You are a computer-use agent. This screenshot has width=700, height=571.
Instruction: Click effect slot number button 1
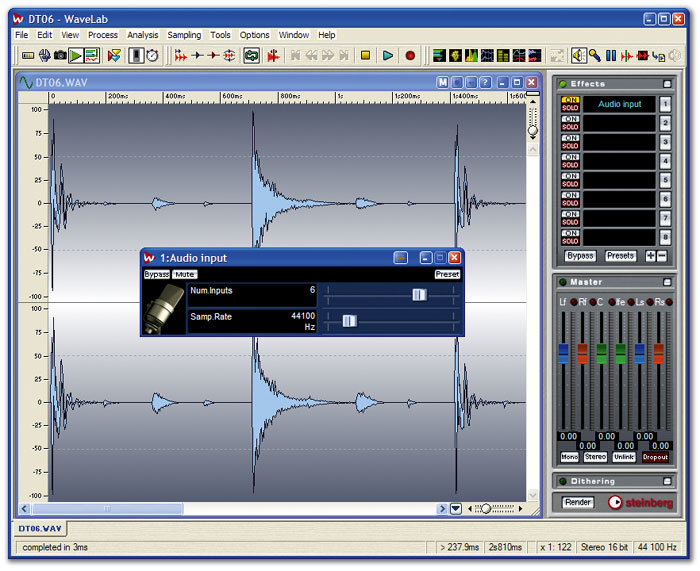click(x=665, y=104)
